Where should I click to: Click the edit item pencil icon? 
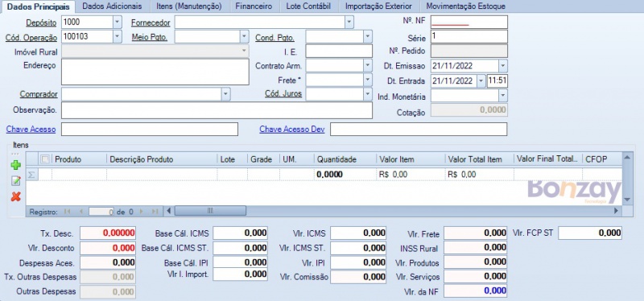click(x=15, y=180)
